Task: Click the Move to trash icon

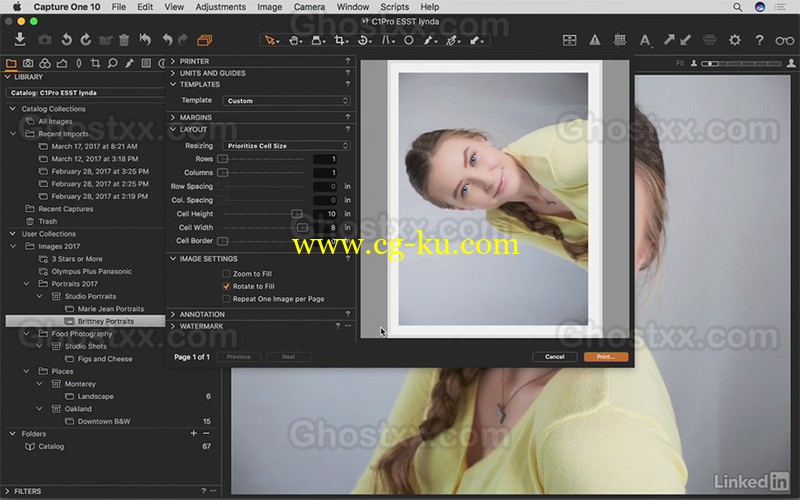Action: [x=124, y=40]
